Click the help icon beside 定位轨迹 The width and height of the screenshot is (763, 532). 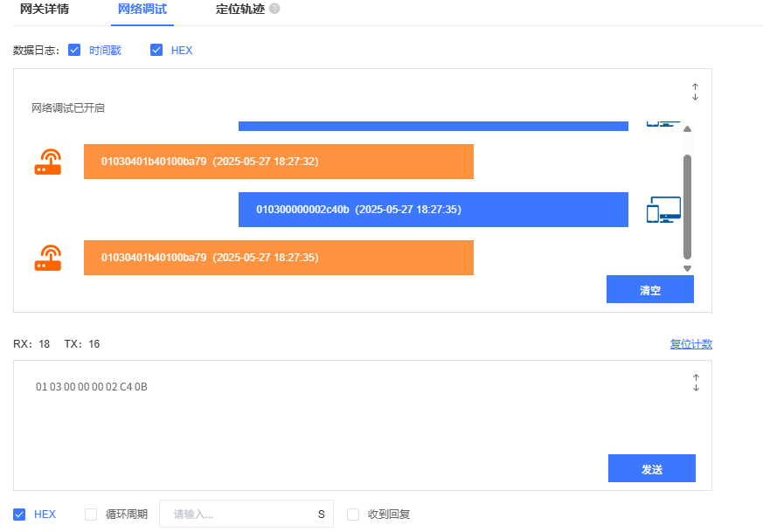point(274,9)
